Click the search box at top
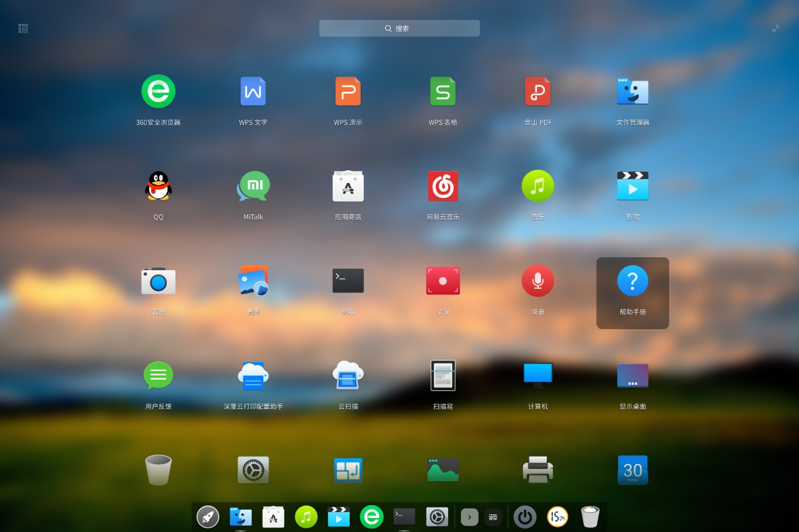The image size is (799, 532). pyautogui.click(x=399, y=28)
